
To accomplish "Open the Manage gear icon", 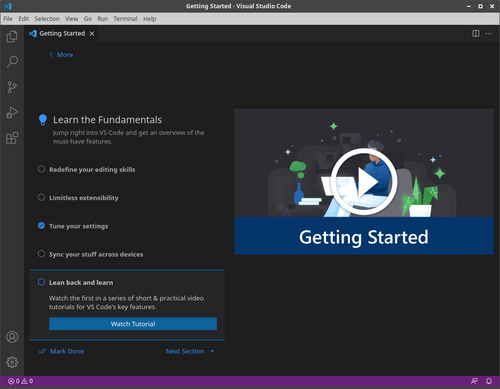I will point(12,362).
